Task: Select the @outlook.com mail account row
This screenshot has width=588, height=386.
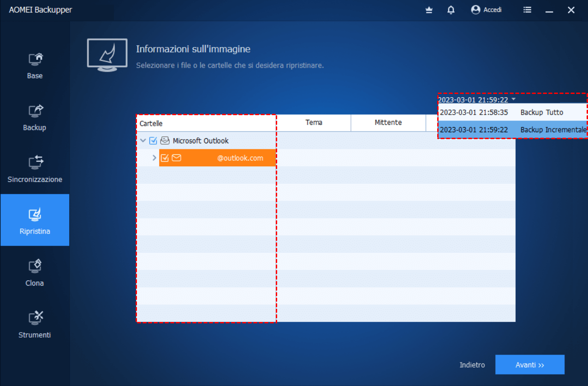Action: click(217, 158)
